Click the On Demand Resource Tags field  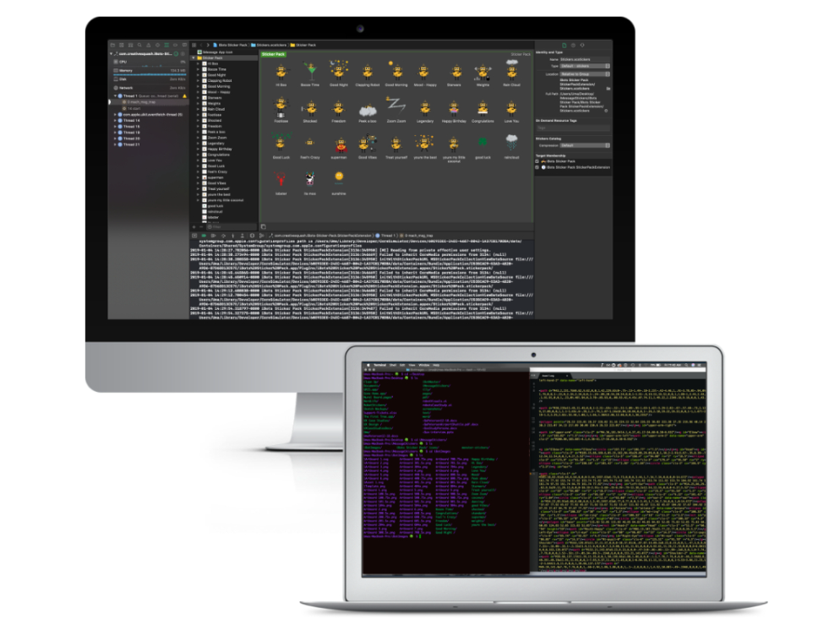tap(573, 128)
